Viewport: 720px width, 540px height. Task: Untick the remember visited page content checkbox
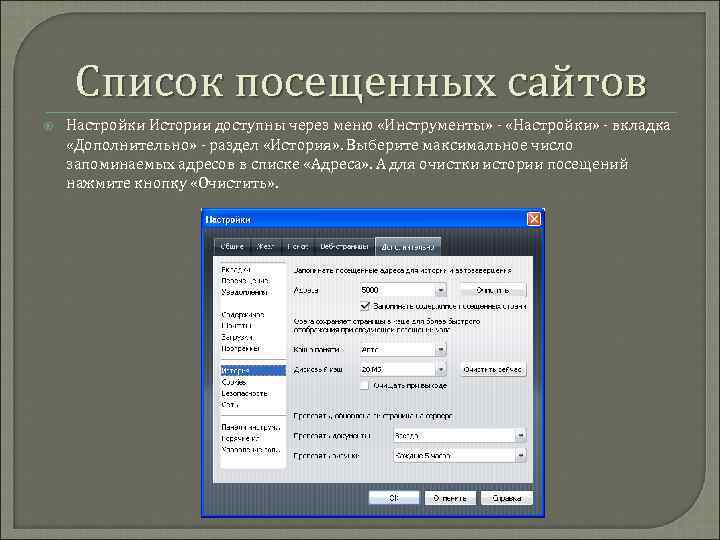click(x=365, y=306)
